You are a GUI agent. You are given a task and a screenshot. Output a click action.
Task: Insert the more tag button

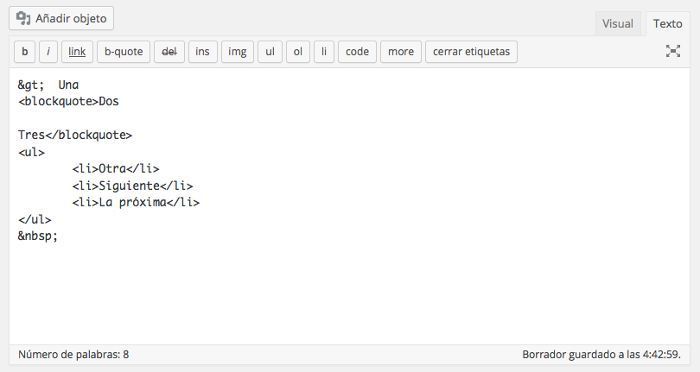point(401,51)
